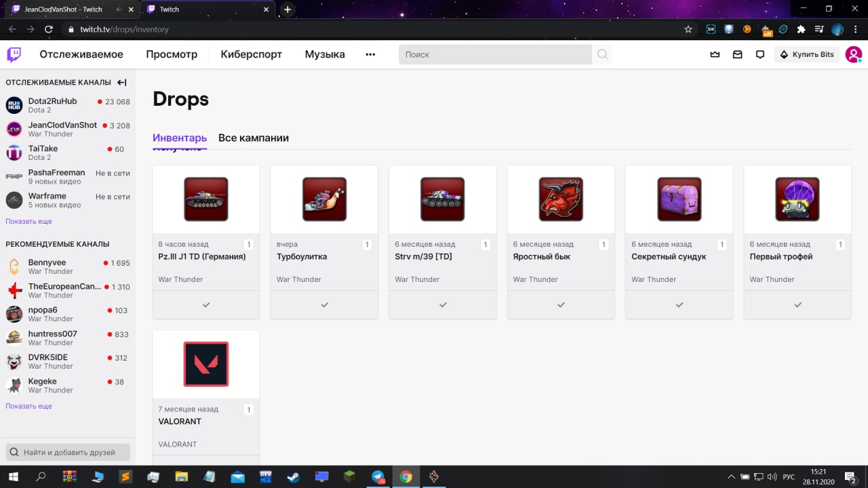Go back to the previous page
This screenshot has height=488, width=868.
pos(12,29)
